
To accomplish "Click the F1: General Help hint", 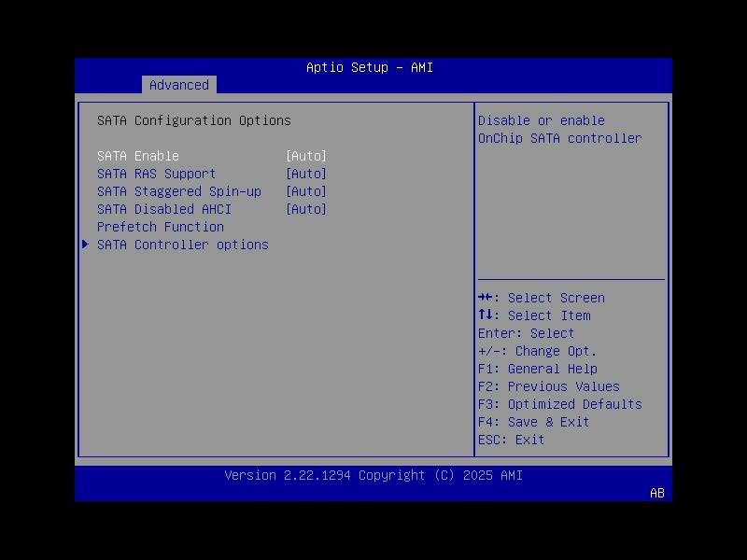I will 538,369.
